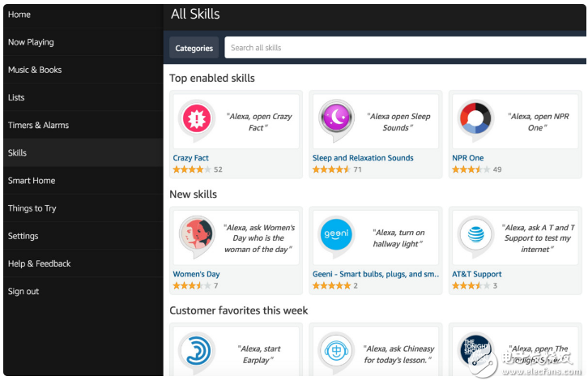The image size is (588, 385).
Task: Open the Categories button
Action: (x=194, y=48)
